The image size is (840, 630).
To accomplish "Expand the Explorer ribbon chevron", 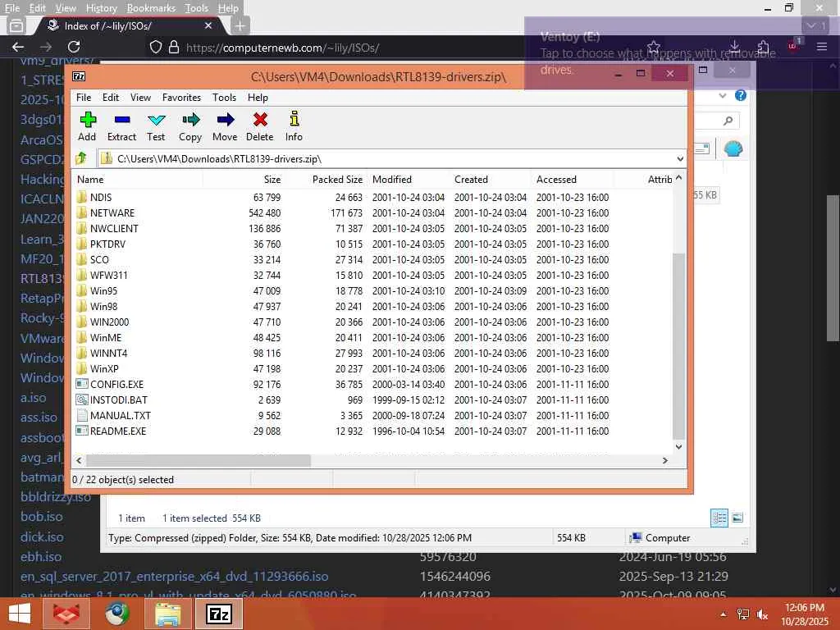I will point(723,95).
